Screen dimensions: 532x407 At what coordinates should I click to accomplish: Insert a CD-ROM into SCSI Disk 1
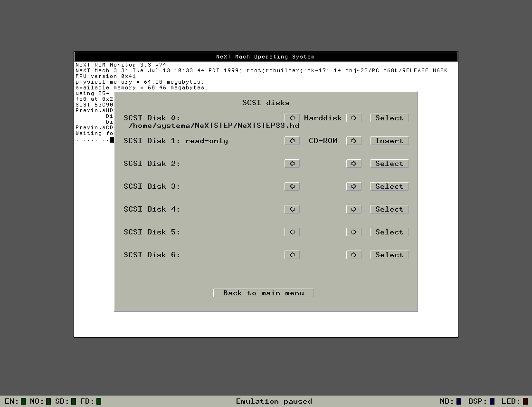pyautogui.click(x=389, y=140)
